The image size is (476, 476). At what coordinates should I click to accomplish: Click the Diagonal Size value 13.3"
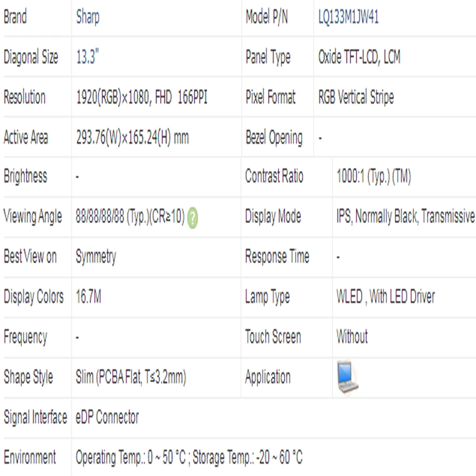[x=88, y=57]
